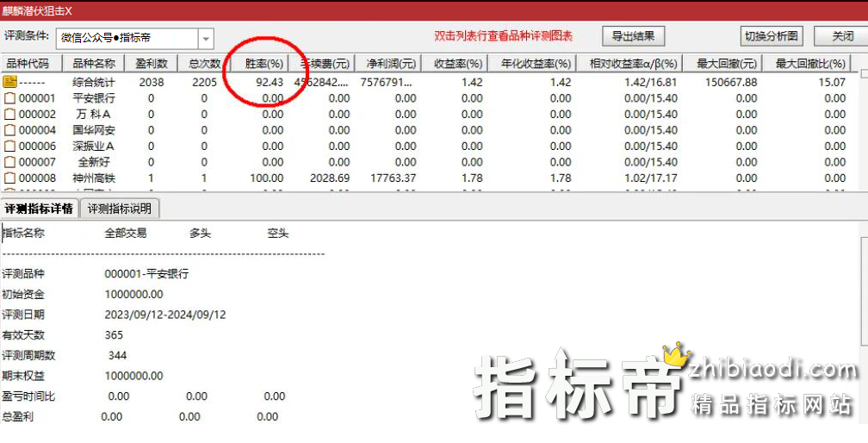Image resolution: width=868 pixels, height=443 pixels.
Task: Click the icon beside code 000004
Action: (x=9, y=131)
